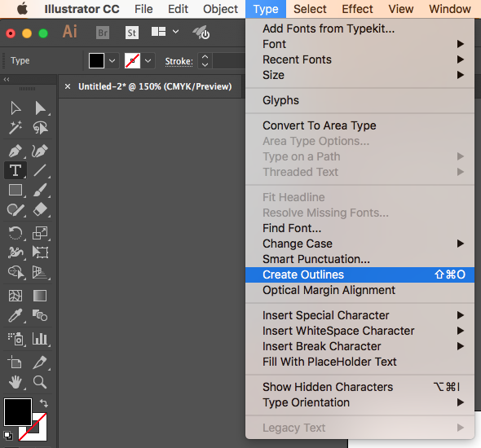This screenshot has width=481, height=448.
Task: Select the Gradient tool
Action: [40, 296]
